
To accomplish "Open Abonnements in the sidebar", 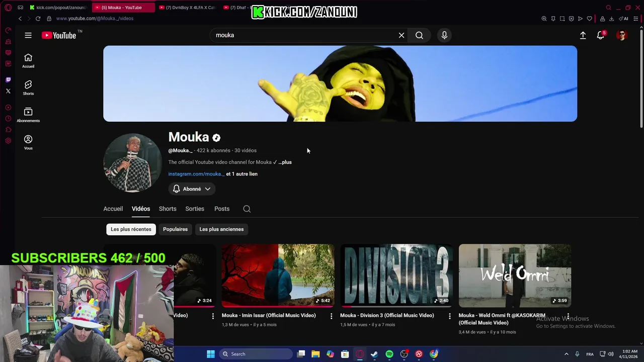I will [28, 115].
